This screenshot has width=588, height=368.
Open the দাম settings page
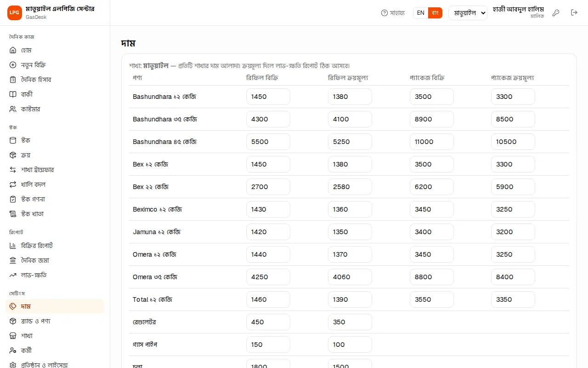[x=55, y=306]
